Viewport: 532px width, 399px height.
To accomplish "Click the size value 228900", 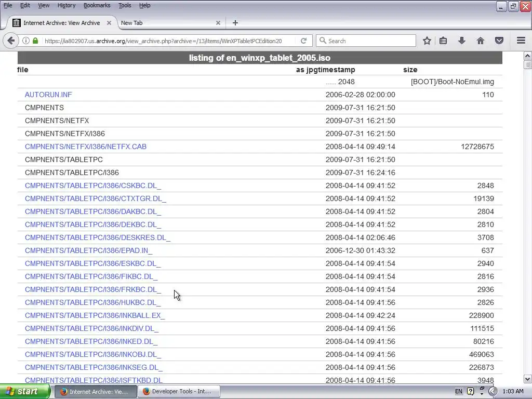I will [482, 315].
